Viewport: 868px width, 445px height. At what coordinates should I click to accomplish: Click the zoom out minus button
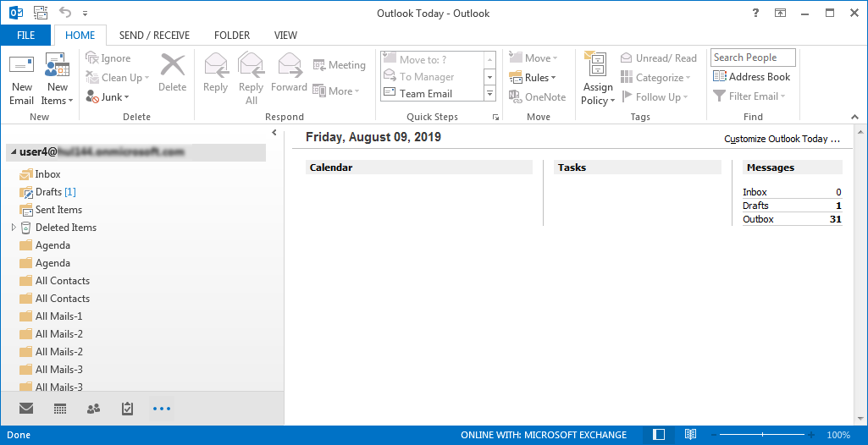(x=714, y=435)
